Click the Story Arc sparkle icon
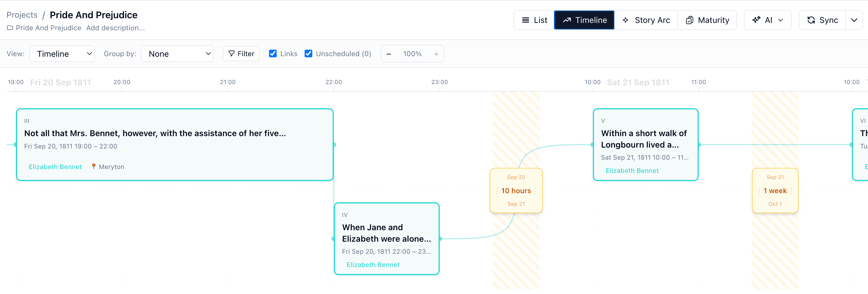Viewport: 868px width, 294px height. (626, 20)
